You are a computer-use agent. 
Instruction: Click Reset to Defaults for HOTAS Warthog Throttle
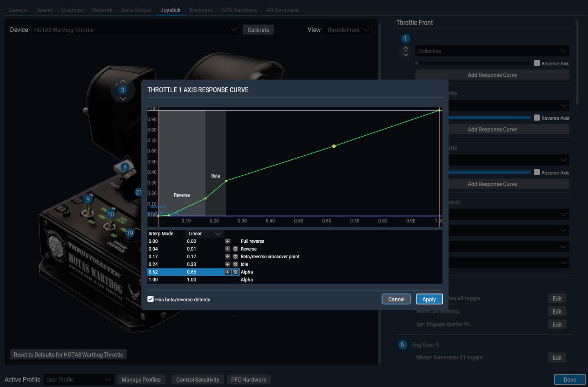tap(68, 355)
